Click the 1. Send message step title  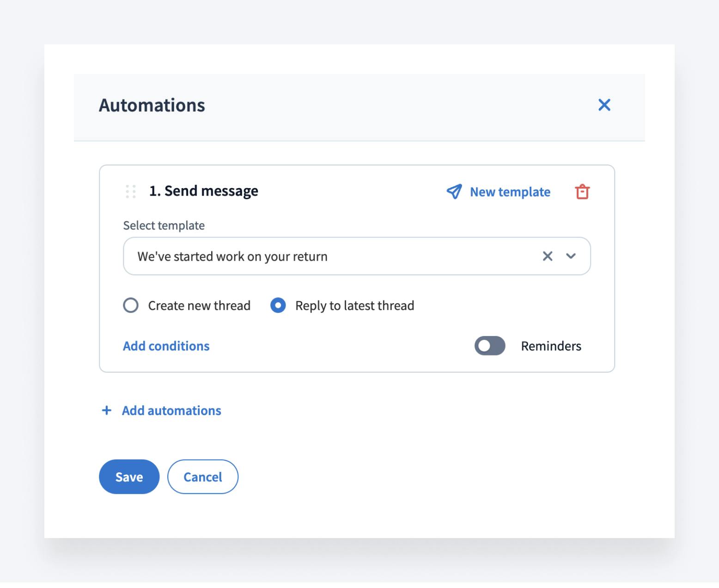click(203, 191)
